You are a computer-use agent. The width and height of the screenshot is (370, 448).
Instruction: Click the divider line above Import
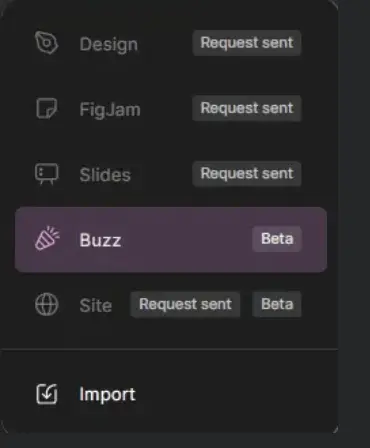(x=169, y=349)
